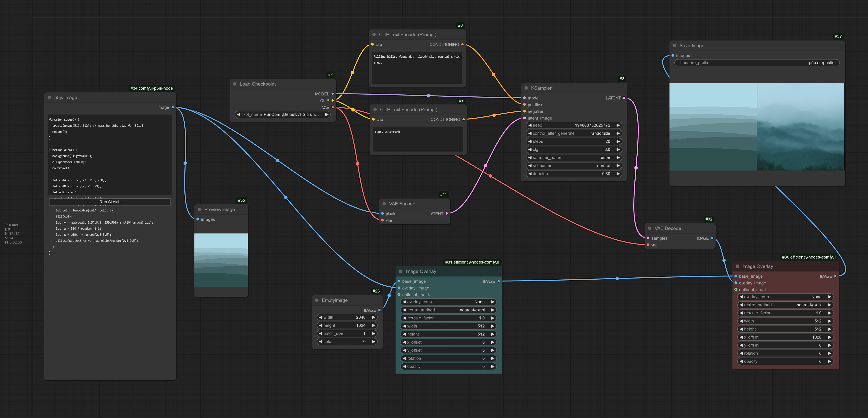Screen dimensions: 868x418
Task: Click the images input socket on Save Image
Action: 673,56
